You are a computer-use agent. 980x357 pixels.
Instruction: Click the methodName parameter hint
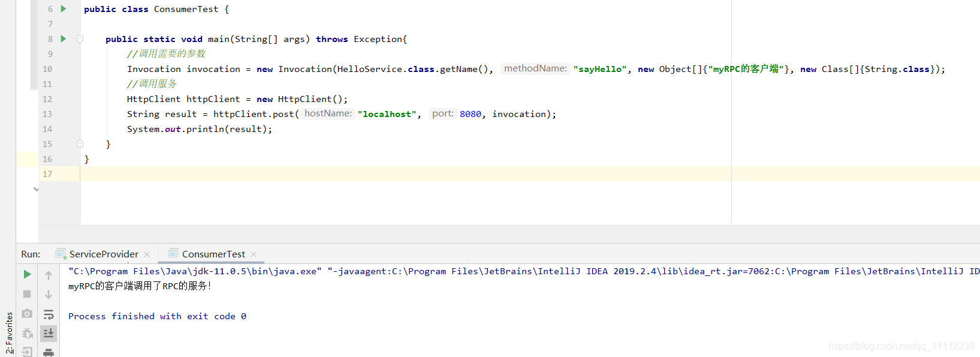[x=535, y=68]
